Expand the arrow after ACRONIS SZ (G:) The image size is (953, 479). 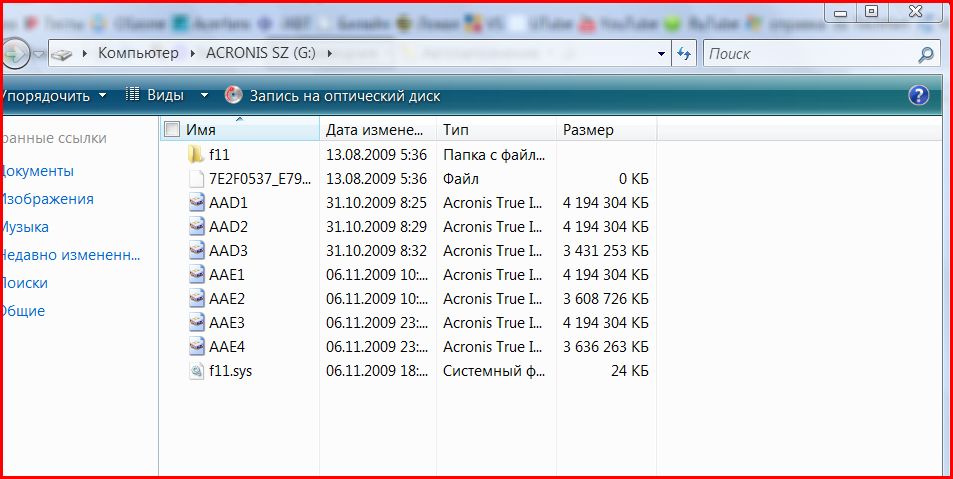pyautogui.click(x=329, y=53)
